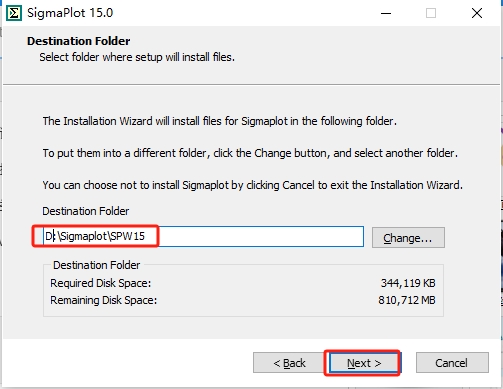Open folder browser with Change... button
The height and width of the screenshot is (389, 503).
pyautogui.click(x=408, y=238)
